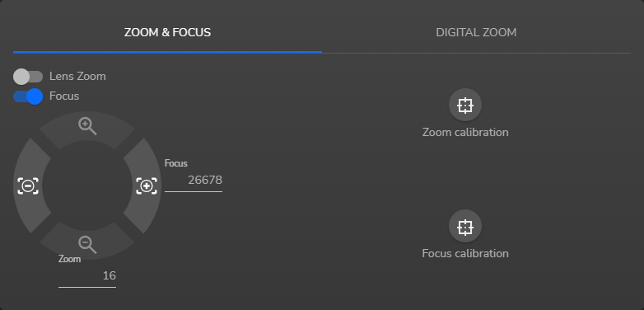Click the Zoom calibration text label
Image resolution: width=644 pixels, height=310 pixels.
point(465,132)
